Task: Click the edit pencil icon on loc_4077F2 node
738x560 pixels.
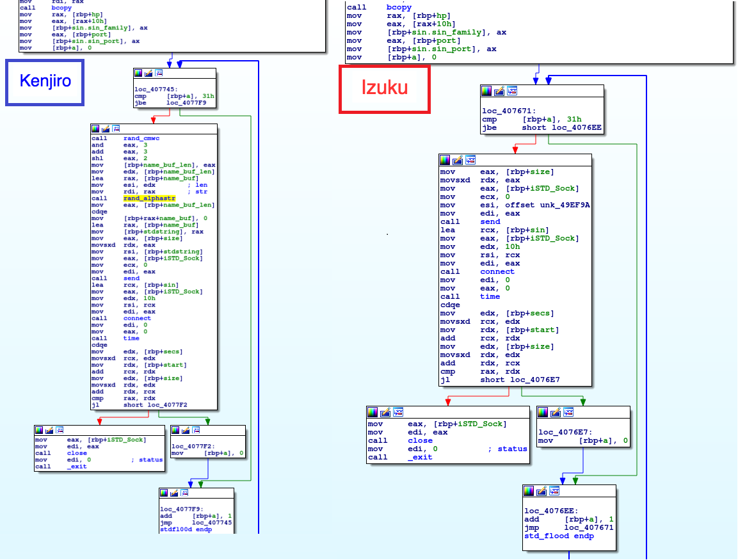Action: point(186,430)
